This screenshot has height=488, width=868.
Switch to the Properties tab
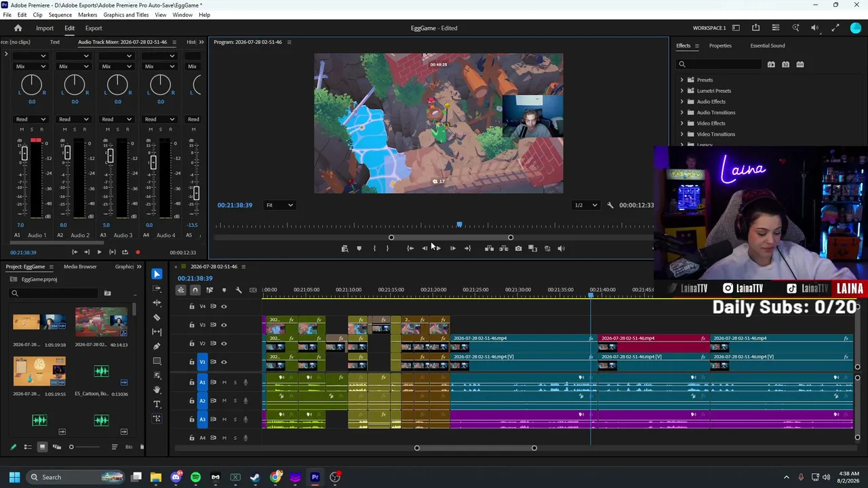[x=720, y=46]
